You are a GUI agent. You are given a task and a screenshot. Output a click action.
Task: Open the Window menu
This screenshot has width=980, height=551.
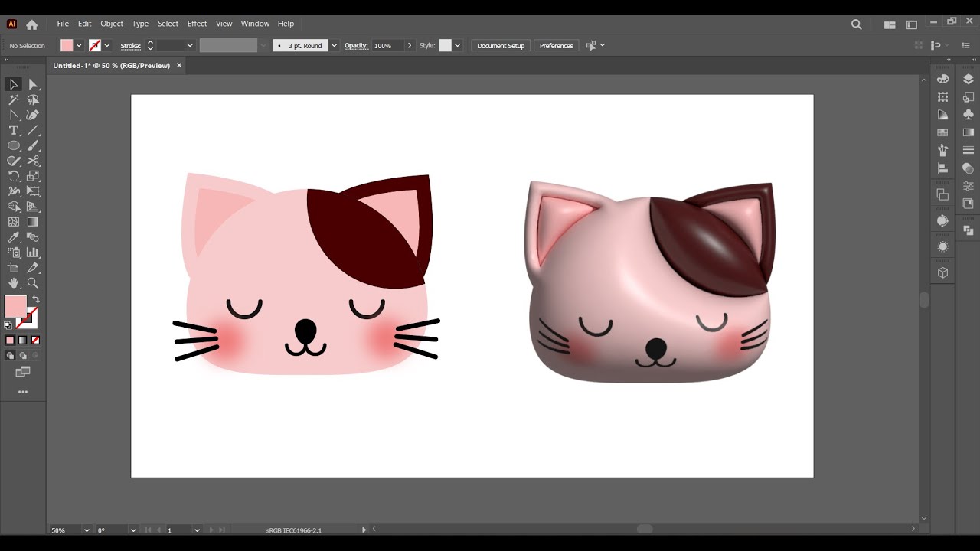255,24
